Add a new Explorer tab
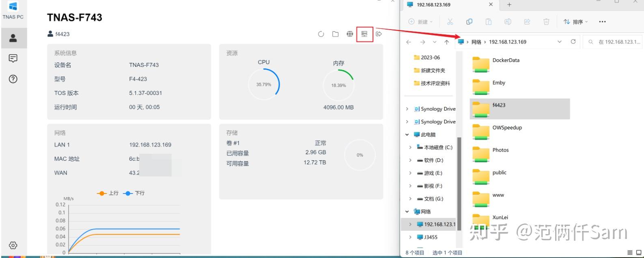The width and height of the screenshot is (644, 258). coord(509,5)
